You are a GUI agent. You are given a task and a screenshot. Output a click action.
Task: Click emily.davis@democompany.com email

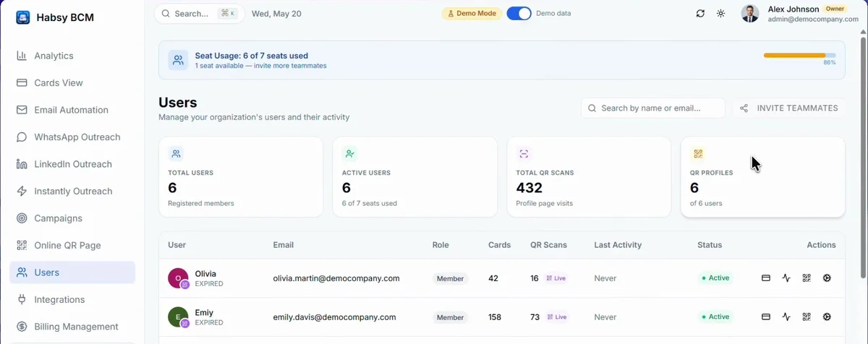coord(334,317)
